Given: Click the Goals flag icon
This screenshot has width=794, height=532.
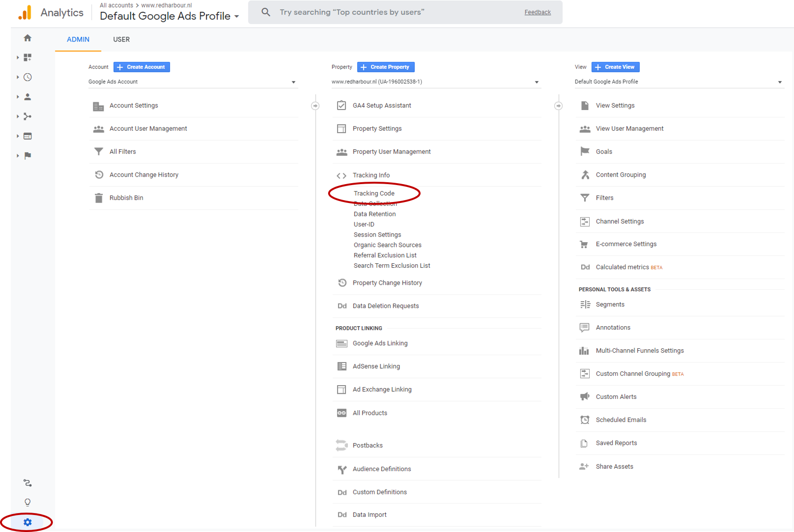Looking at the screenshot, I should coord(584,152).
